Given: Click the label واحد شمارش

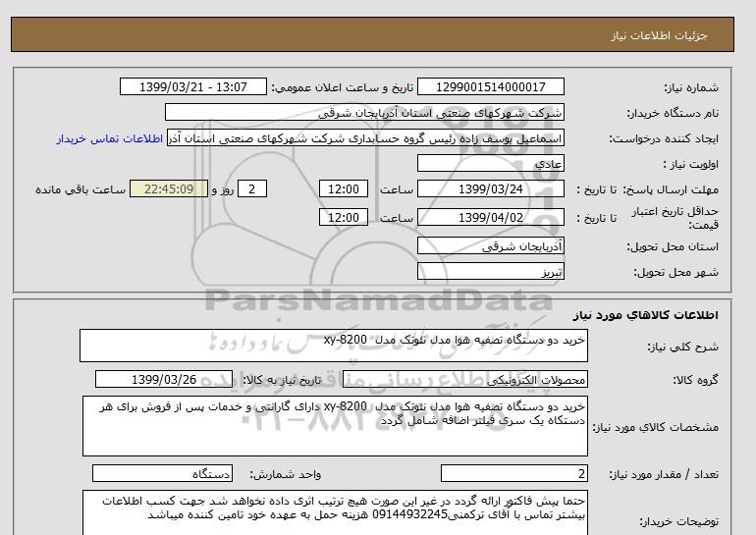Looking at the screenshot, I should click(286, 475).
